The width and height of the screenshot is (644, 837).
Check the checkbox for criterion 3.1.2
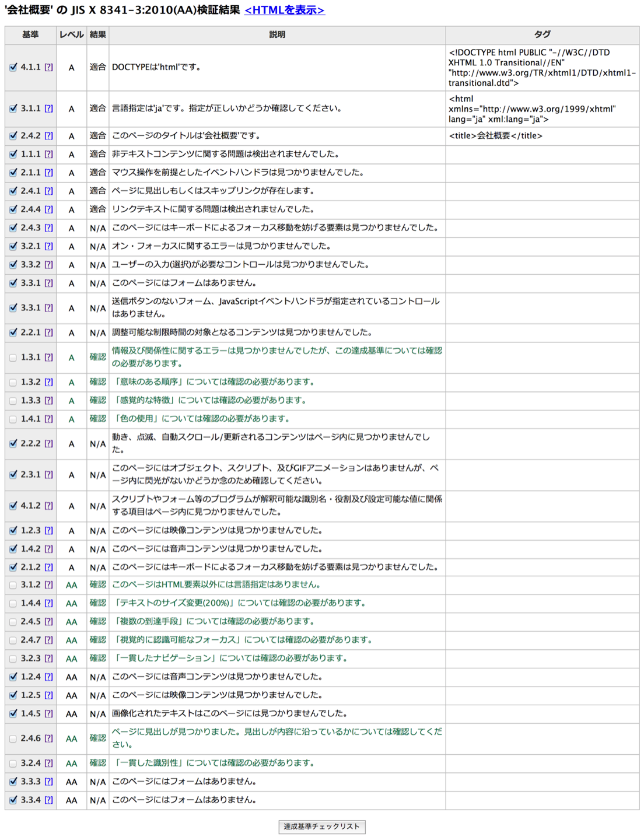[13, 585]
